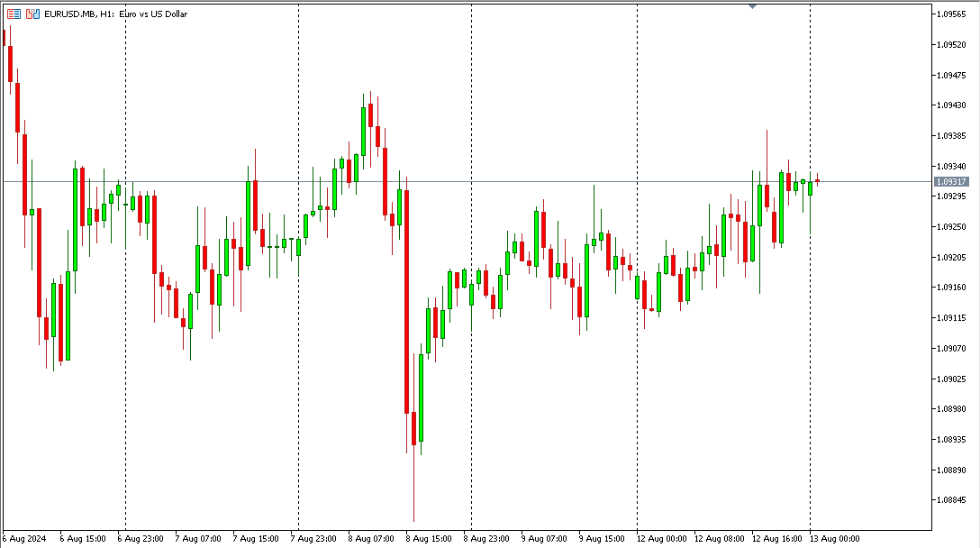Click the 1.09070 price scale label
Viewport: 980px width, 548px height.
(951, 349)
